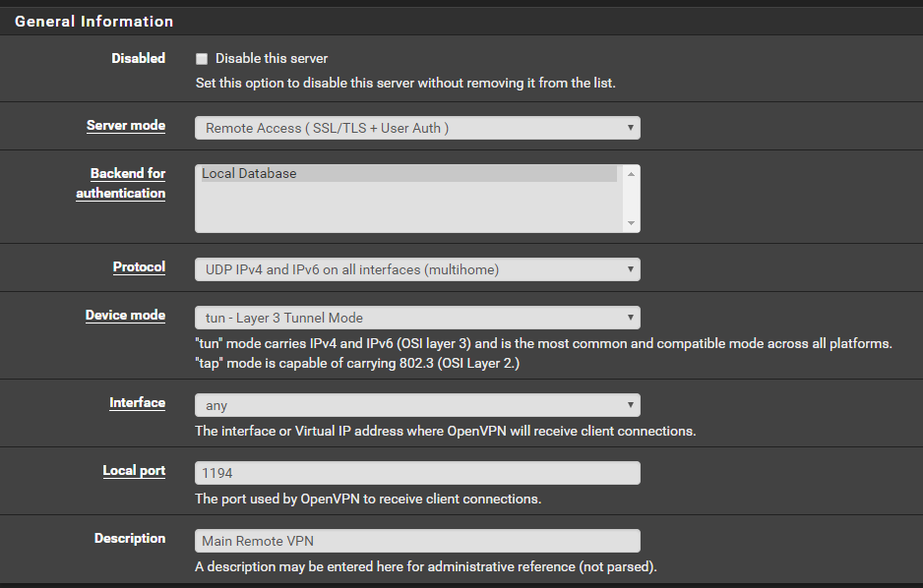Focus the Local port field showing 1194

[417, 473]
